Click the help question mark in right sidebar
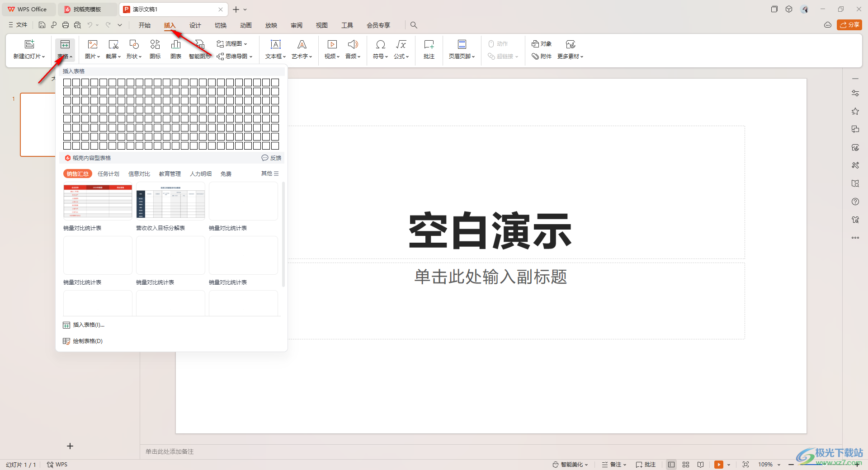 (855, 202)
